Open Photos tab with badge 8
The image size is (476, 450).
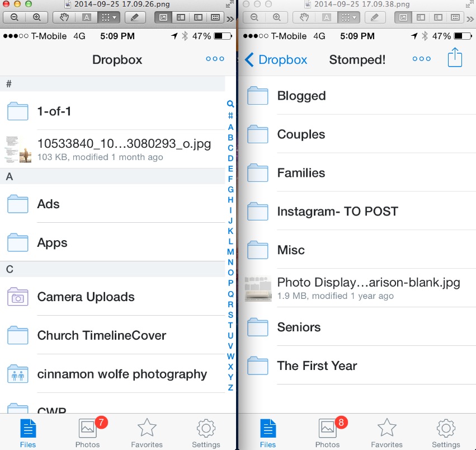[327, 434]
